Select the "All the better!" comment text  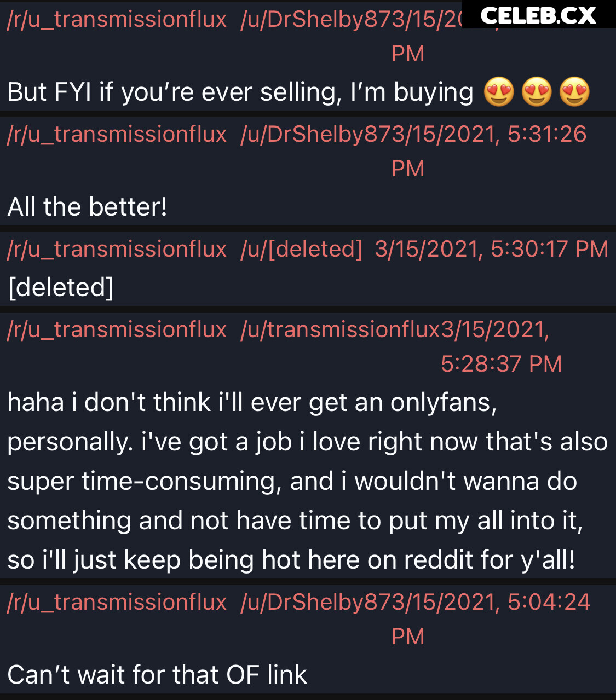pos(88,207)
